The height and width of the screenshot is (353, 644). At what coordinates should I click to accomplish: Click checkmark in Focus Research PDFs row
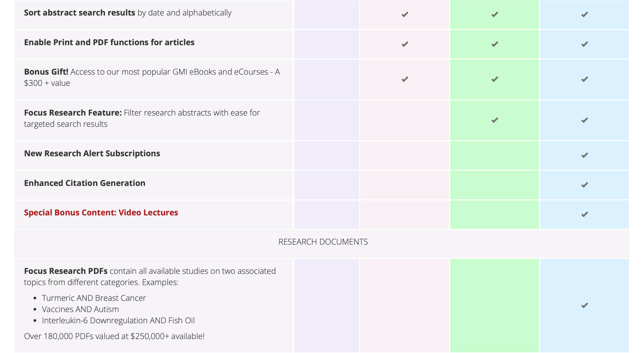click(584, 305)
